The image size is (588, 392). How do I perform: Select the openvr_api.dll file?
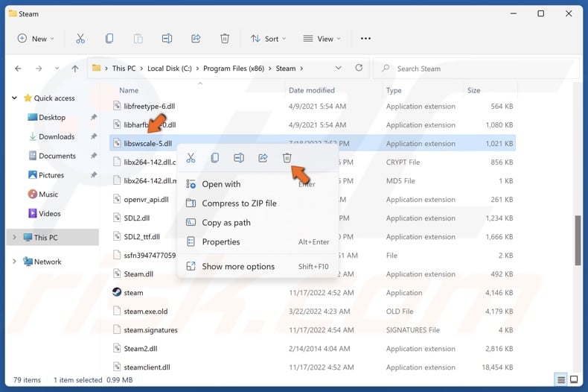(144, 199)
